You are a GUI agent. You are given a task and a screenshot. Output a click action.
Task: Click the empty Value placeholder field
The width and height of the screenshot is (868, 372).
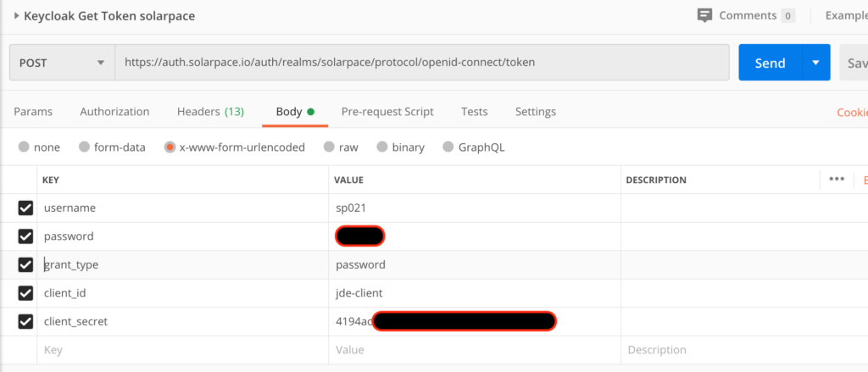tap(475, 350)
